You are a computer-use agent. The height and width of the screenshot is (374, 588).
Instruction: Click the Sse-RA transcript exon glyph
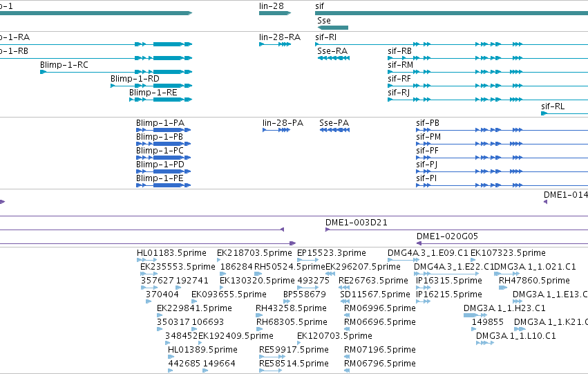[333, 58]
